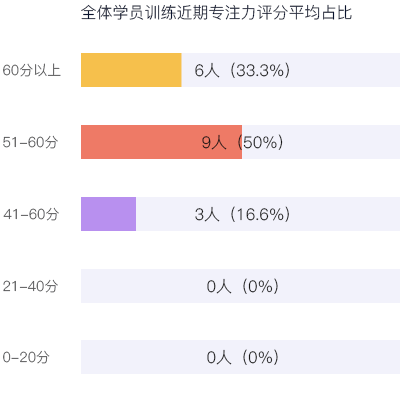Select the 51-60分 category label
Viewport: 400px width, 400px height.
tap(30, 142)
